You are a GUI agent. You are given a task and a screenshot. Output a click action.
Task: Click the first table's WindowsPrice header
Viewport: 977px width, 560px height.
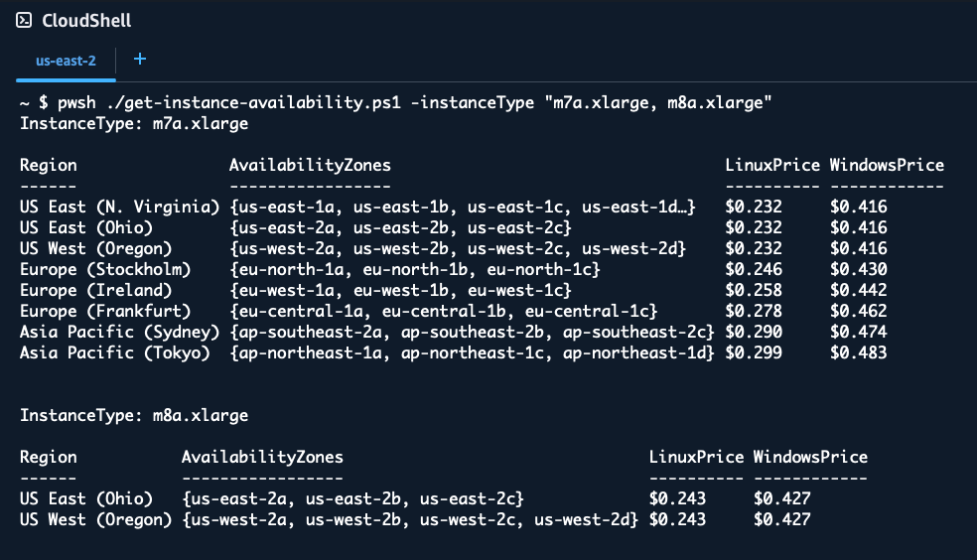click(887, 165)
